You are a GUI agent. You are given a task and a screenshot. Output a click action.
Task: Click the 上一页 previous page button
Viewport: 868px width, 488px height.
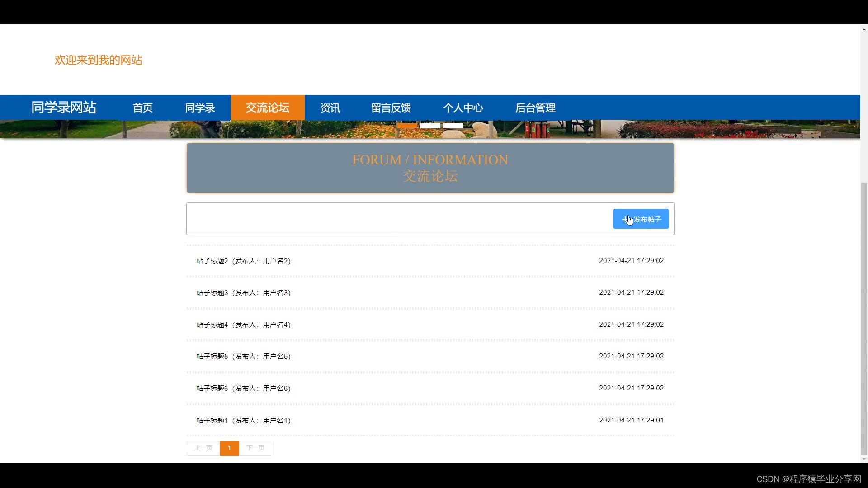coord(203,448)
